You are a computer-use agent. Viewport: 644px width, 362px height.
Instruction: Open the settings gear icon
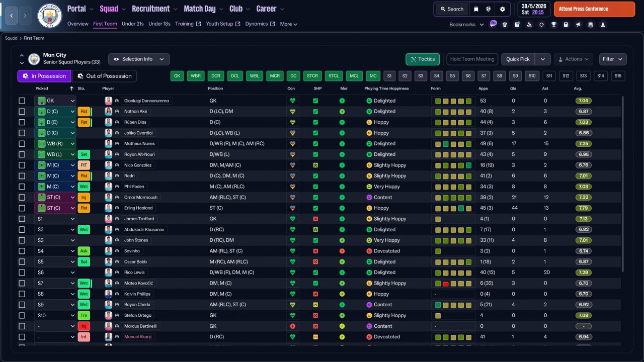tap(502, 9)
